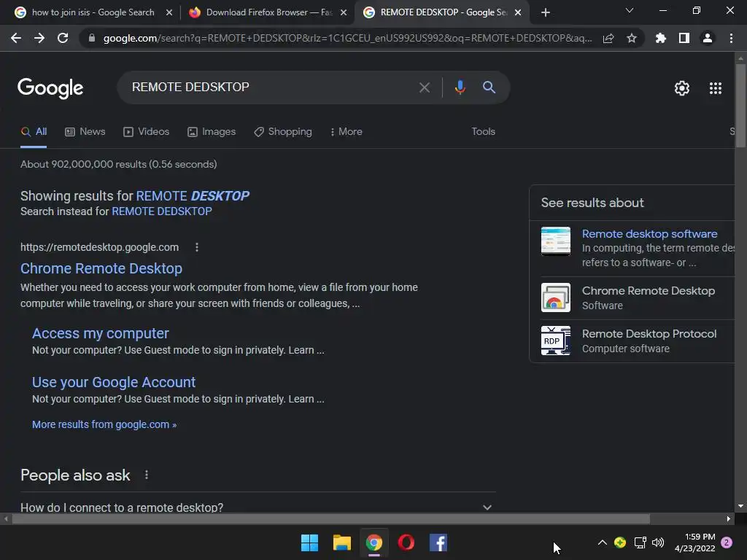Open Windows Start menu
The height and width of the screenshot is (560, 747).
(x=309, y=542)
